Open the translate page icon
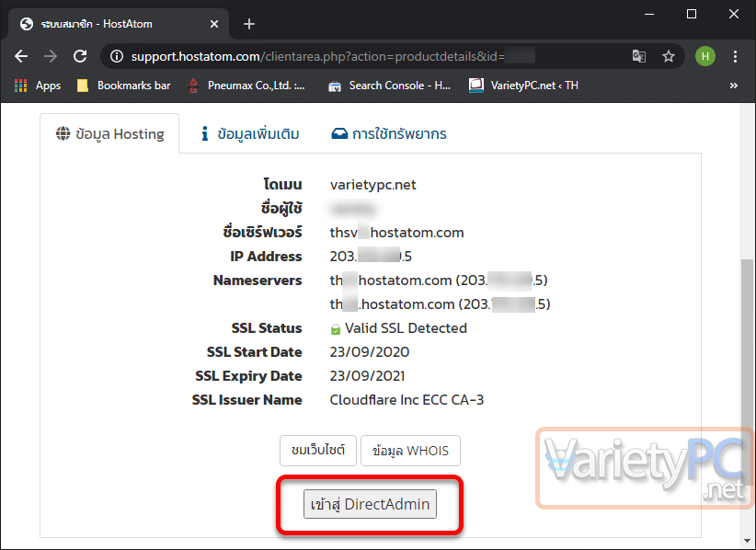 click(x=639, y=56)
